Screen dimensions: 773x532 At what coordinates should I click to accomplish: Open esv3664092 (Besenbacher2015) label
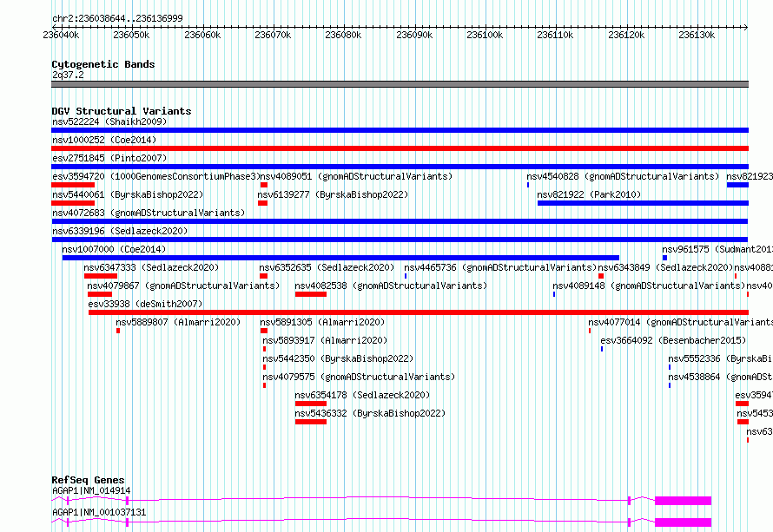[x=673, y=340]
